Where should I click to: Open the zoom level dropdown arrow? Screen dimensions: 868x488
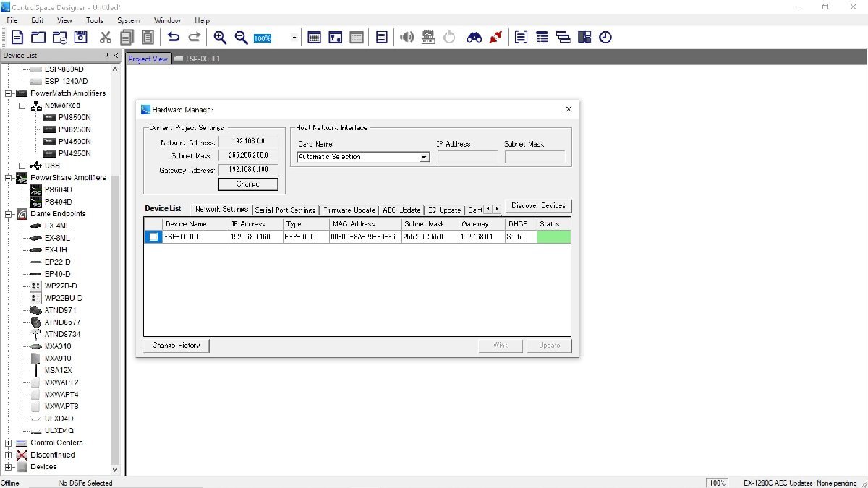point(294,38)
